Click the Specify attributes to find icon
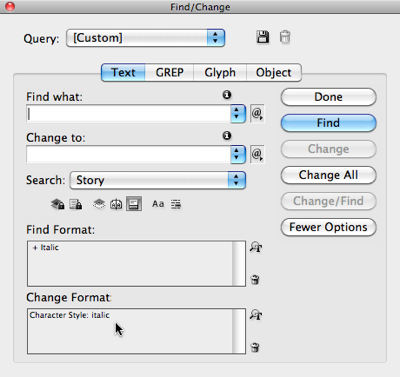400x377 pixels. (256, 247)
